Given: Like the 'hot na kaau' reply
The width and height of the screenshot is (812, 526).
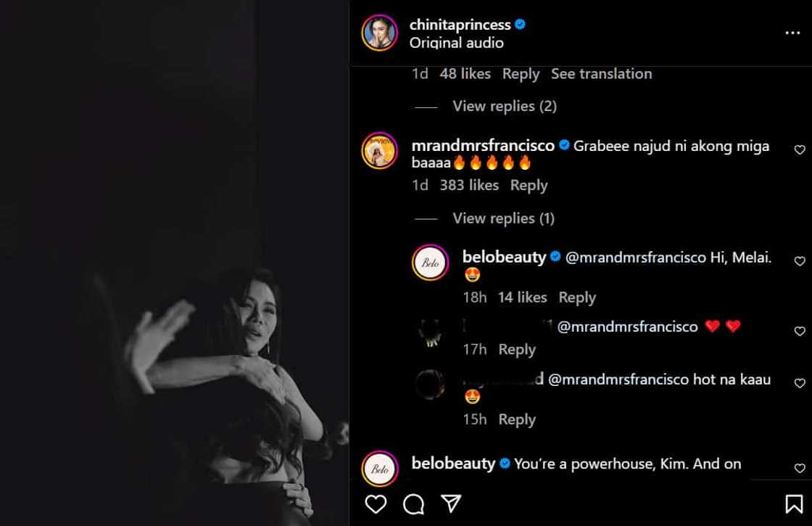Looking at the screenshot, I should (800, 383).
